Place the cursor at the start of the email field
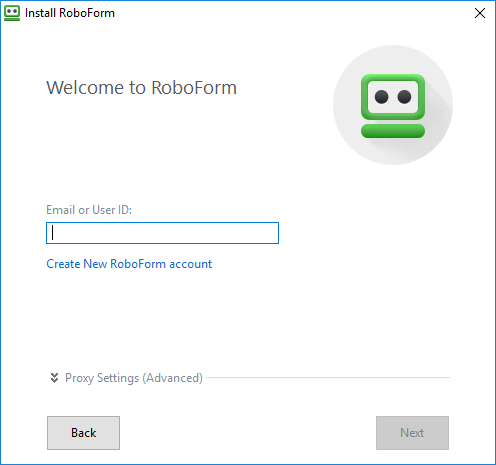 point(53,233)
